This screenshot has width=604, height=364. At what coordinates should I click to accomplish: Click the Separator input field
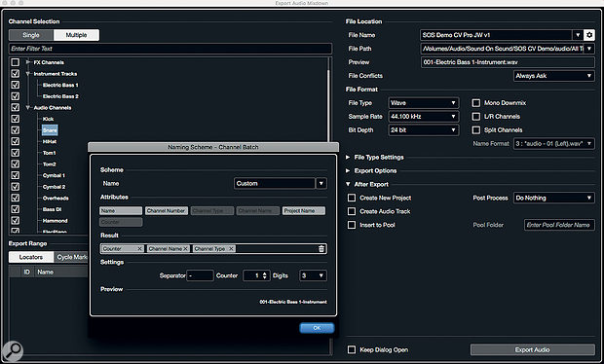[200, 275]
